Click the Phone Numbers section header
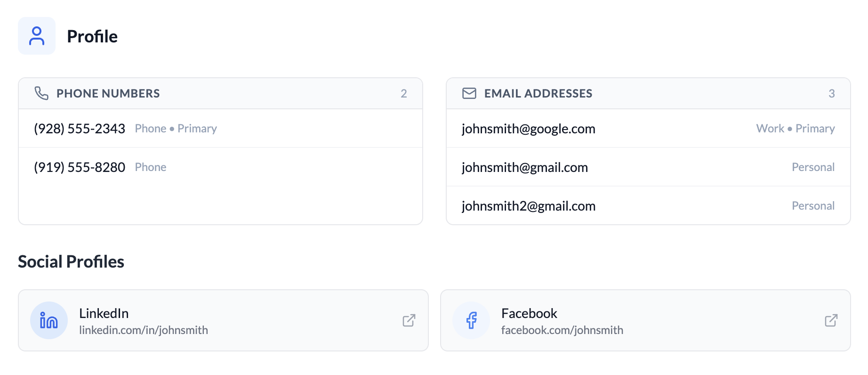 point(108,93)
